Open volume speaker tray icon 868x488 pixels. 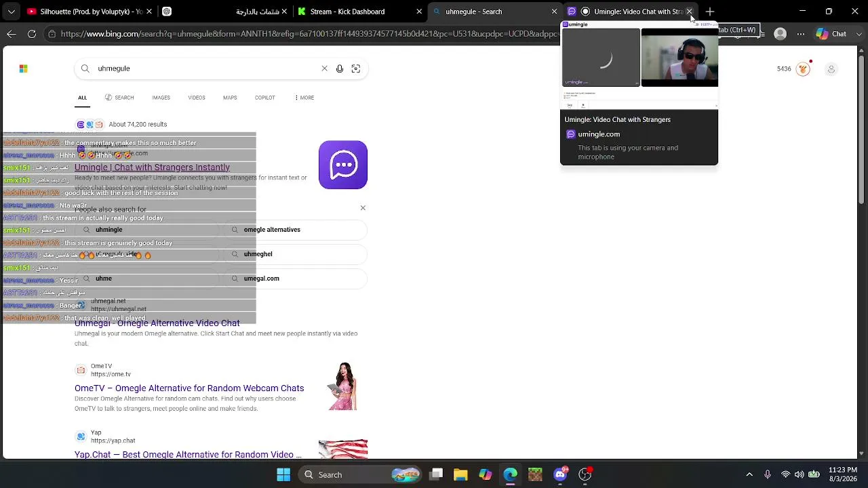coord(800,474)
